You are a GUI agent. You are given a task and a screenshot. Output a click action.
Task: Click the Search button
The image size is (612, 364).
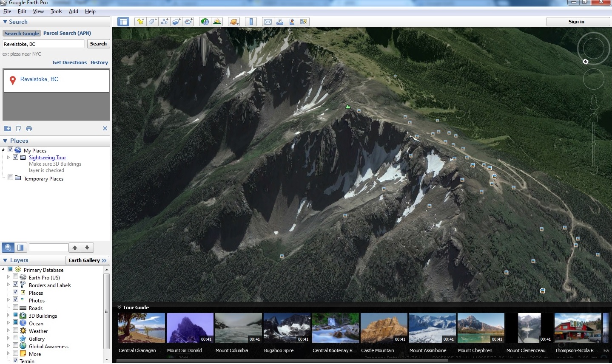[x=98, y=44]
